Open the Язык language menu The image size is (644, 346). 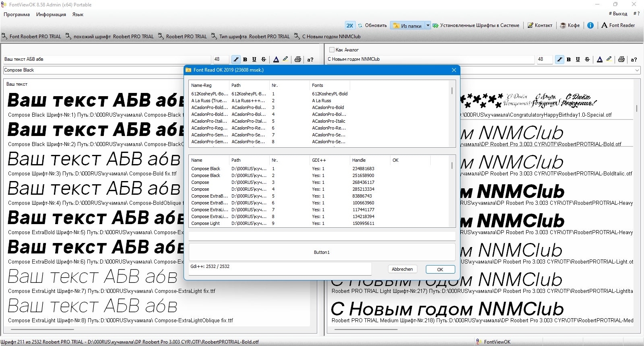tap(78, 14)
